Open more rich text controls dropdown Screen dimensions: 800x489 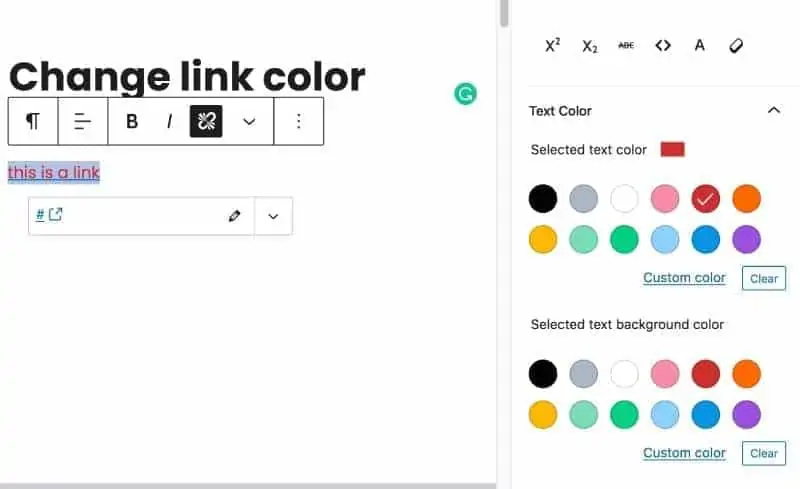click(249, 121)
